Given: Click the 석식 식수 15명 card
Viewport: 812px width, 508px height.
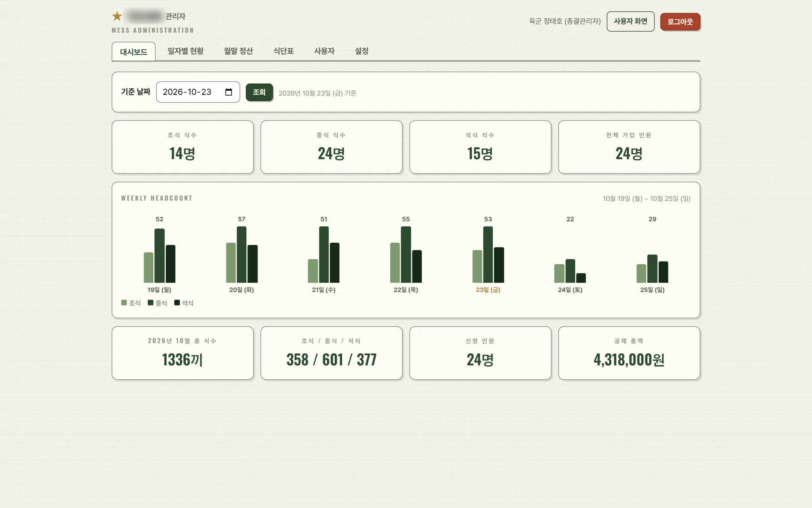Looking at the screenshot, I should point(480,147).
